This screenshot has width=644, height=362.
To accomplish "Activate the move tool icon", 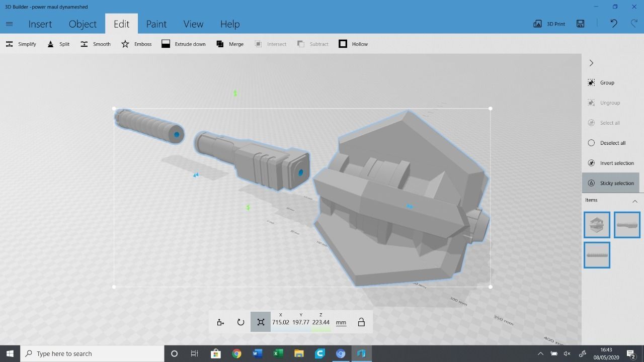I will (x=220, y=322).
